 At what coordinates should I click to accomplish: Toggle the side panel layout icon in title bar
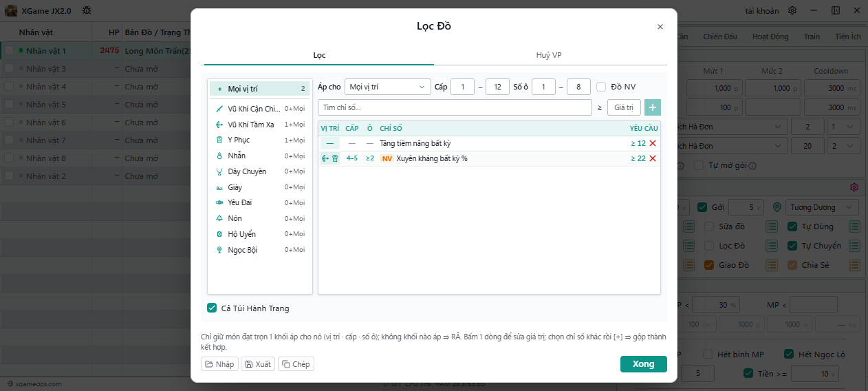click(x=836, y=10)
